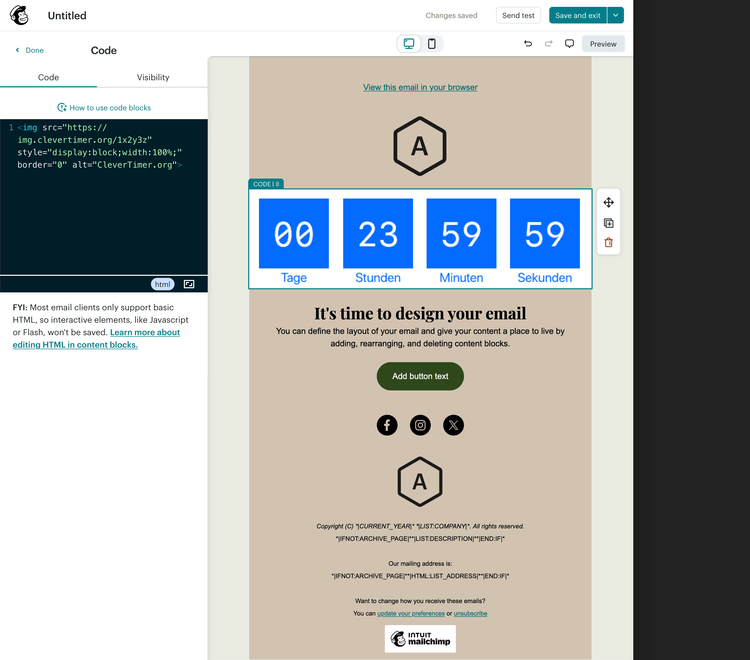Select the countdown timer image

coord(420,239)
